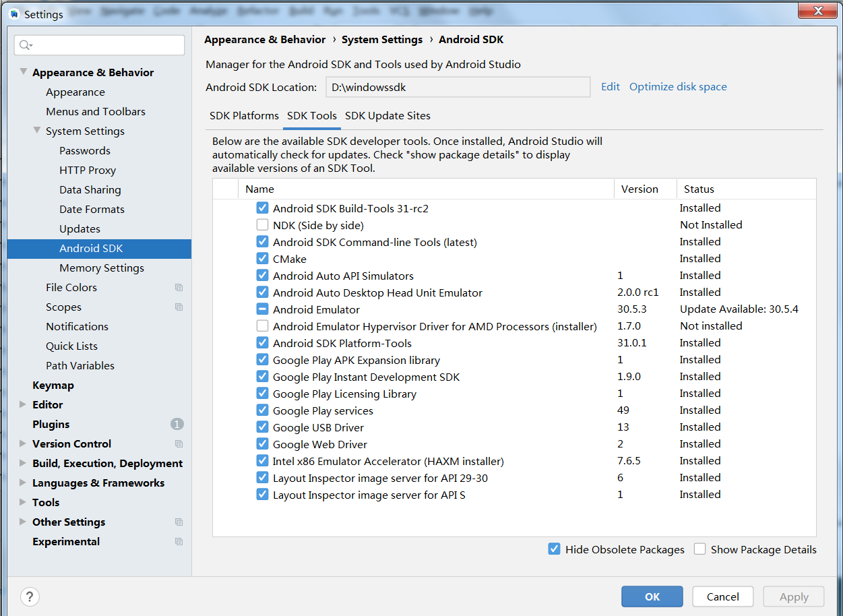
Task: Click the project-level icon next to File Colors
Action: (x=179, y=288)
